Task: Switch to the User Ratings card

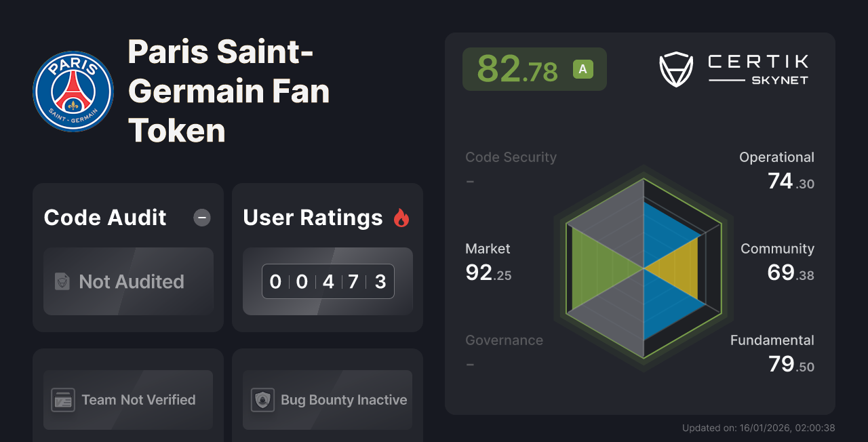Action: [x=313, y=218]
